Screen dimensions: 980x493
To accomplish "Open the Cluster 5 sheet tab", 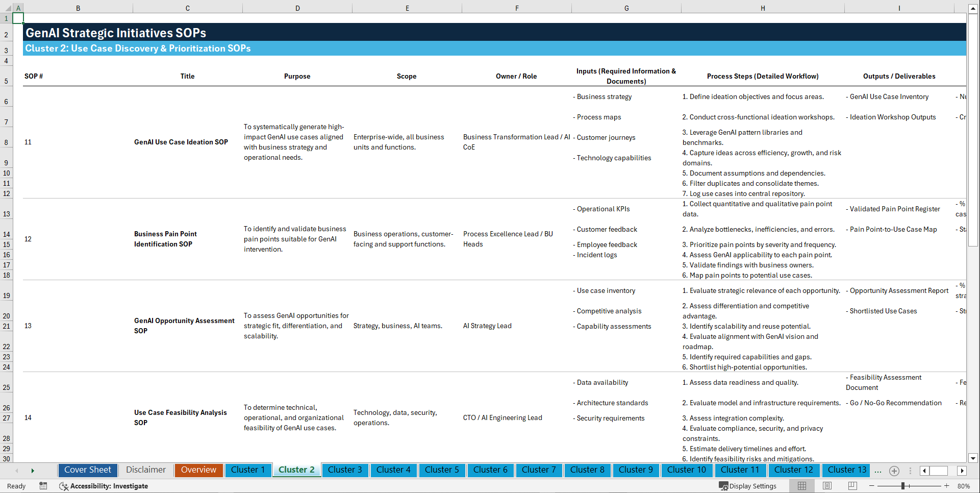I will pyautogui.click(x=442, y=470).
